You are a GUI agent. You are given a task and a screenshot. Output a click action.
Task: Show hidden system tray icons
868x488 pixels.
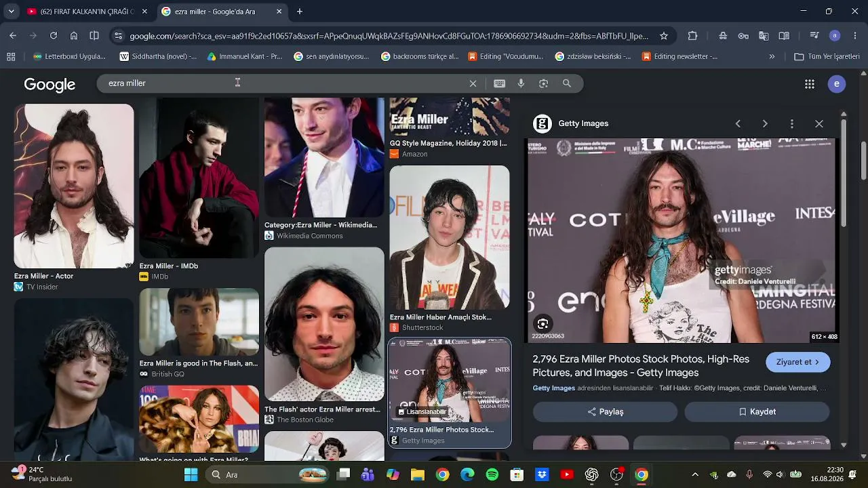[x=694, y=474]
